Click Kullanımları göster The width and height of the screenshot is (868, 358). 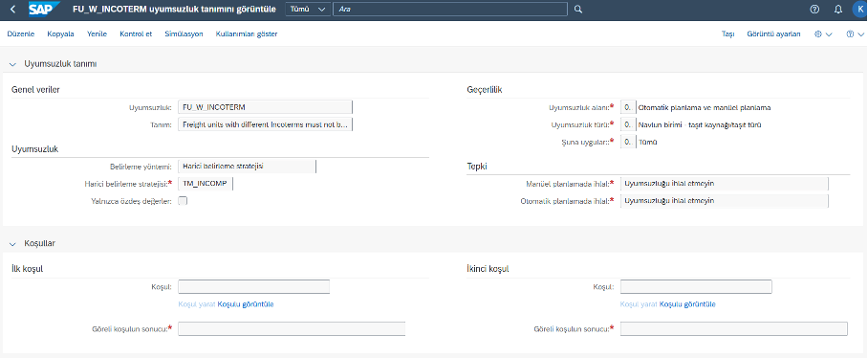[247, 34]
